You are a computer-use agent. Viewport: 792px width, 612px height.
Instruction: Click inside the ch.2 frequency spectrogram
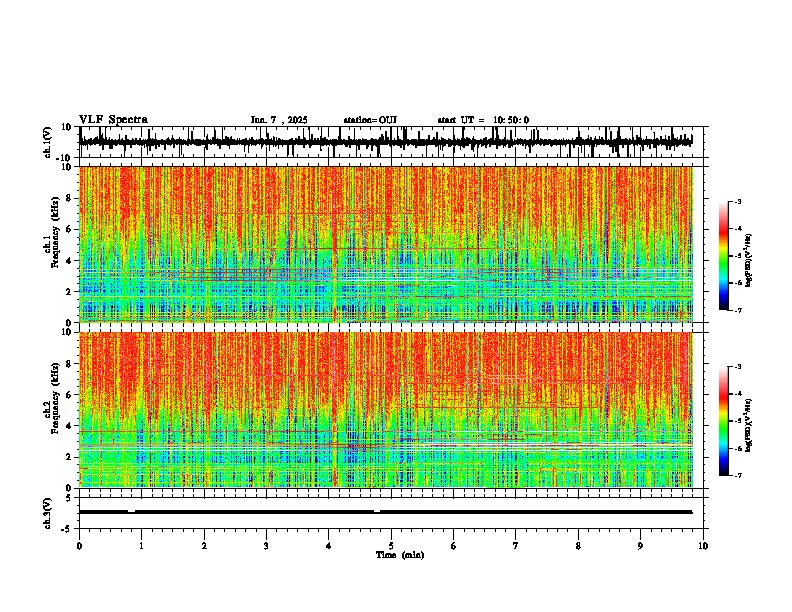click(x=386, y=410)
